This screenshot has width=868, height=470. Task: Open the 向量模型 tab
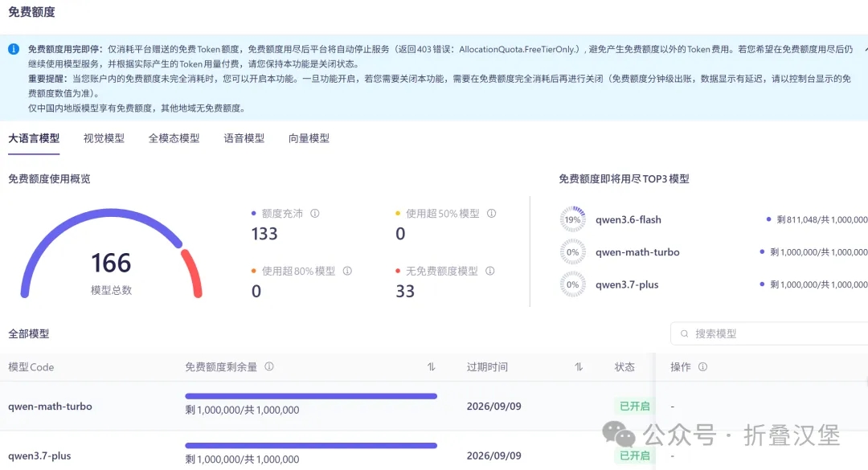pos(309,138)
